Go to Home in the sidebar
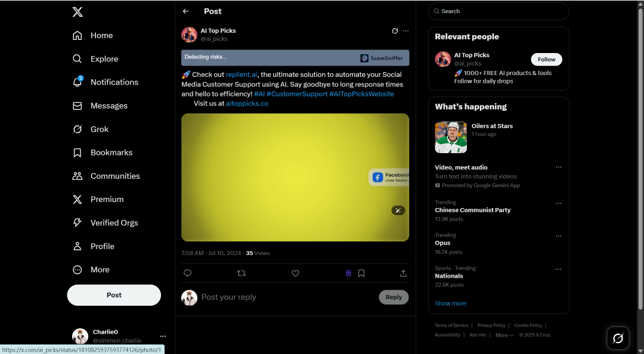 [93, 35]
